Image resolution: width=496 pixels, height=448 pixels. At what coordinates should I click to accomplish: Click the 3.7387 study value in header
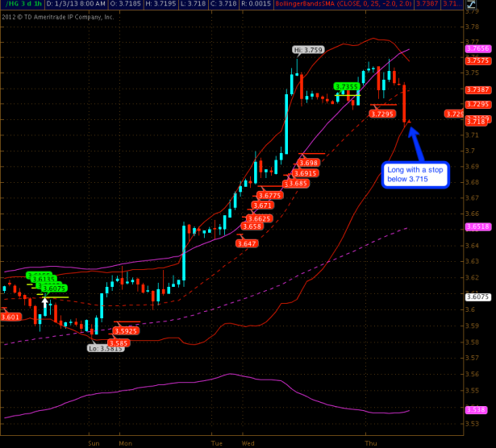pos(427,4)
